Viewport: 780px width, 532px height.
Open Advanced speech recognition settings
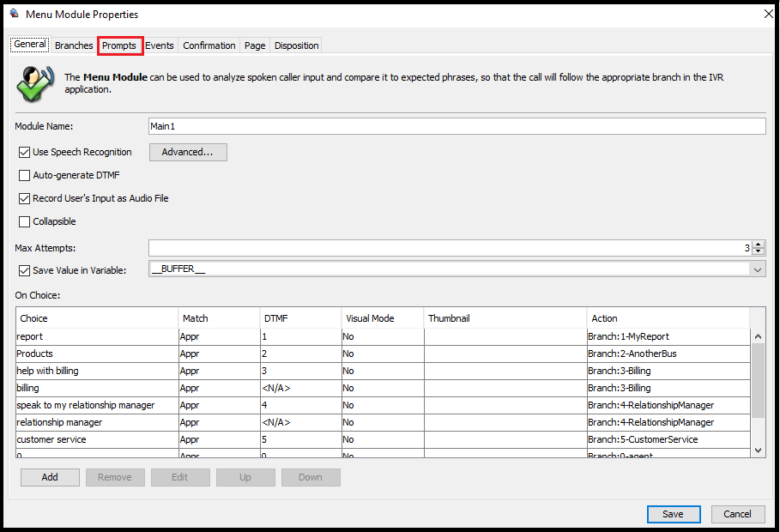[x=188, y=152]
